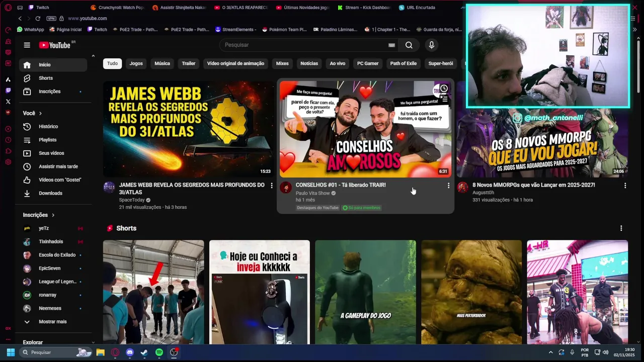Screen dimensions: 644x362
Task: Open File Explorer from the taskbar
Action: coord(100,352)
